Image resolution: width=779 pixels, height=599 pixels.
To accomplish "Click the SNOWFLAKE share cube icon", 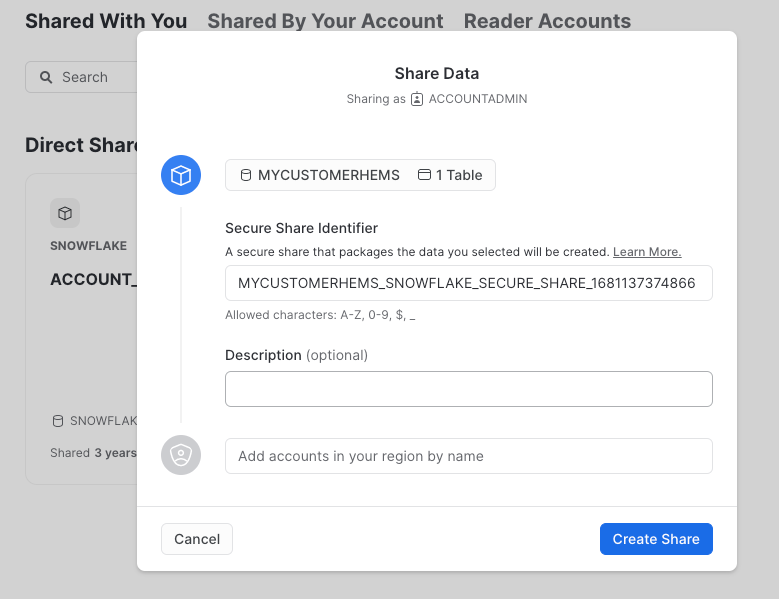I will pos(65,213).
